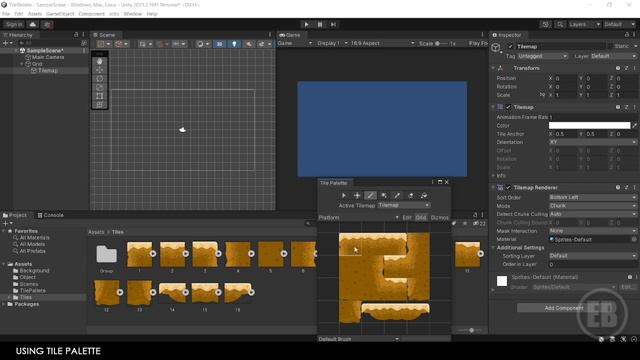Activate the Tile Palette Picker tool

point(397,196)
